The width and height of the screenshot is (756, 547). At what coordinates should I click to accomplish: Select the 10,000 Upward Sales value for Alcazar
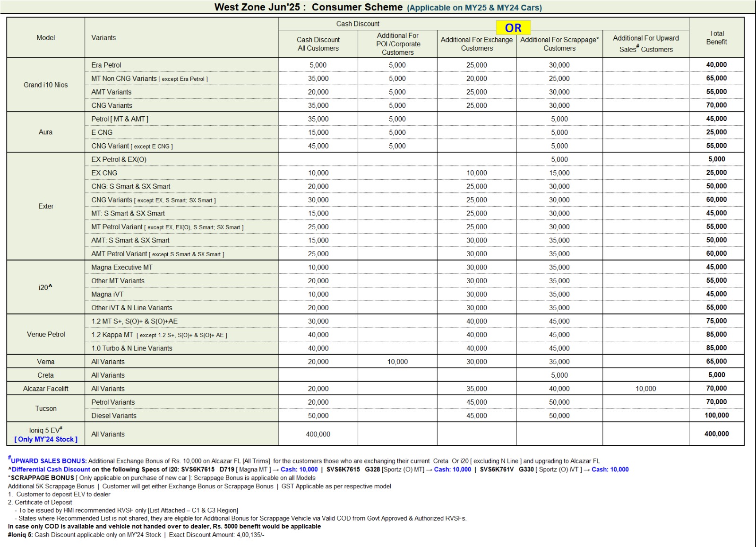[646, 389]
